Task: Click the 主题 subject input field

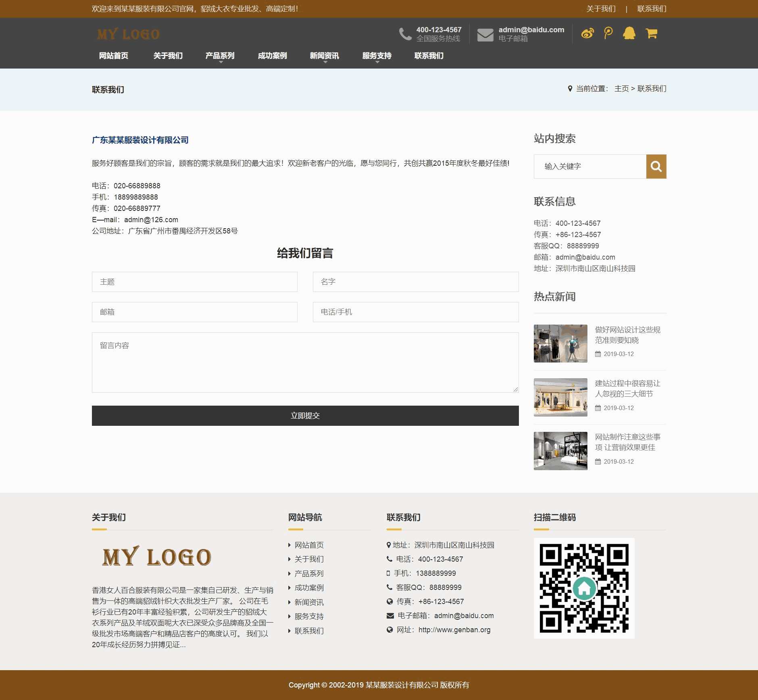Action: point(194,282)
